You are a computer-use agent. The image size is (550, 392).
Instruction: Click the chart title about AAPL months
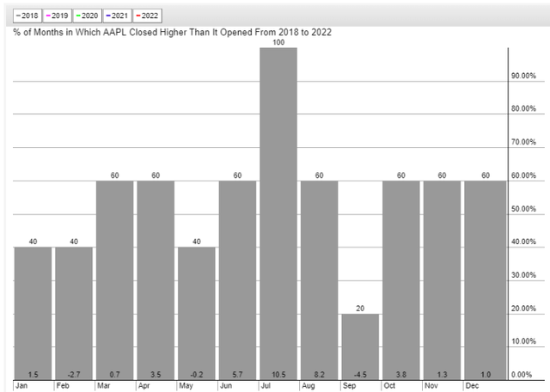pos(172,33)
